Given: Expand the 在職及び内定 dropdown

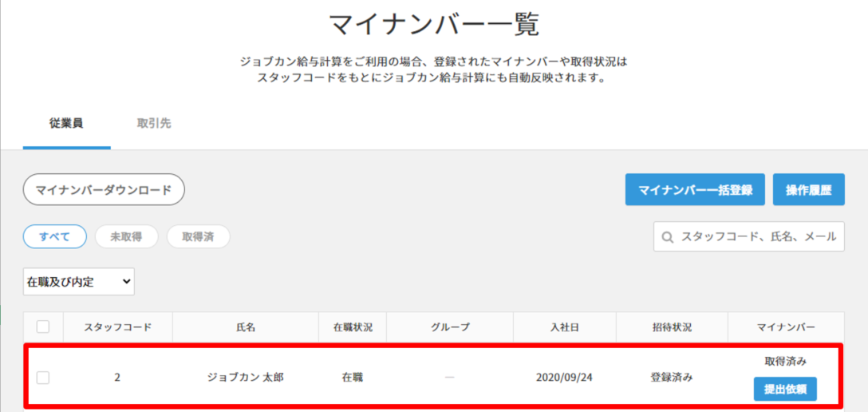Looking at the screenshot, I should pyautogui.click(x=79, y=282).
